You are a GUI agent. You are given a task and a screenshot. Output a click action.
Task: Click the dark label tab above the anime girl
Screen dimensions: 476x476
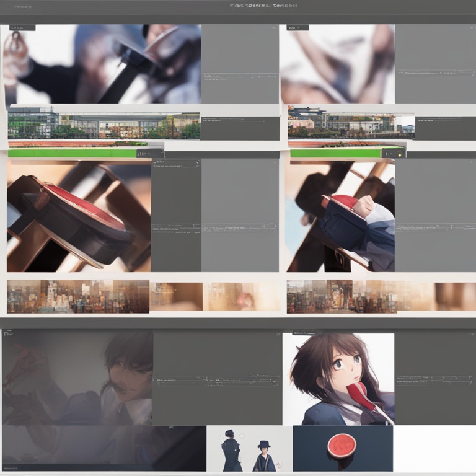click(307, 333)
